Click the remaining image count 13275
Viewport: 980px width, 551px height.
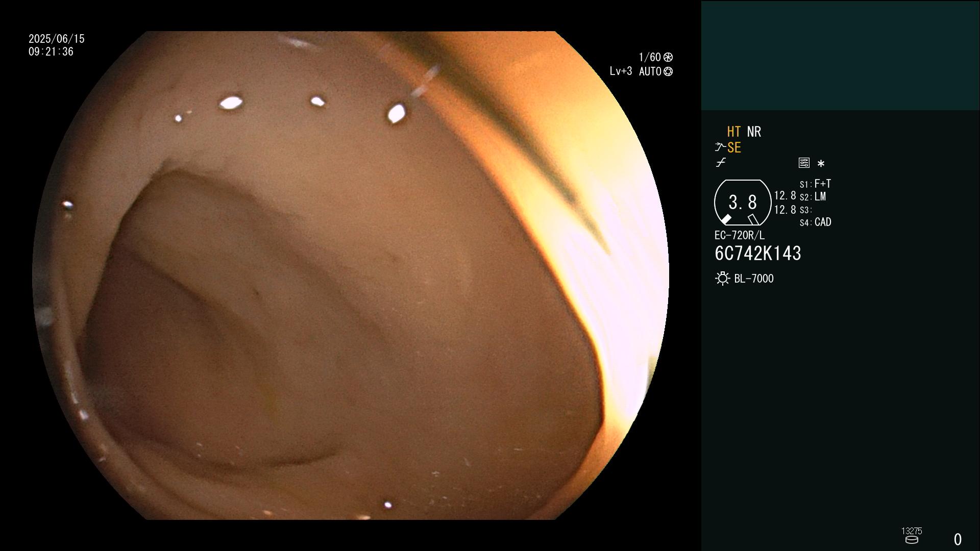click(912, 531)
